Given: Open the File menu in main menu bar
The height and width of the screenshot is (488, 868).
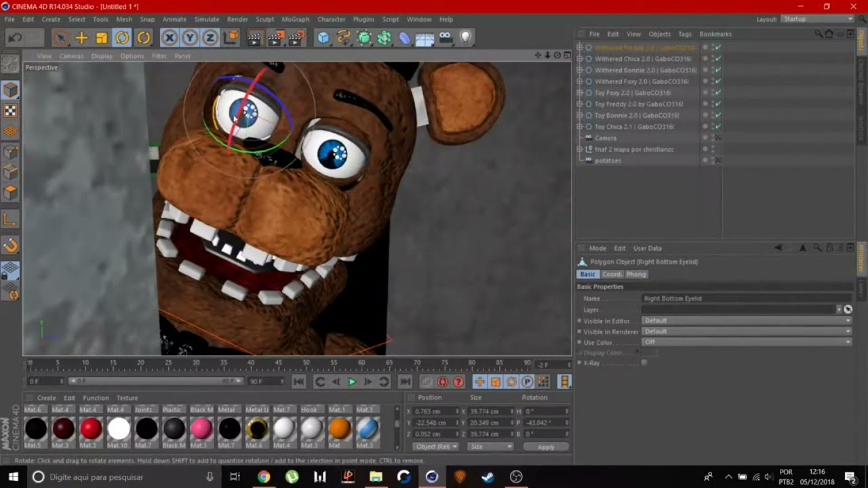Looking at the screenshot, I should click(9, 19).
